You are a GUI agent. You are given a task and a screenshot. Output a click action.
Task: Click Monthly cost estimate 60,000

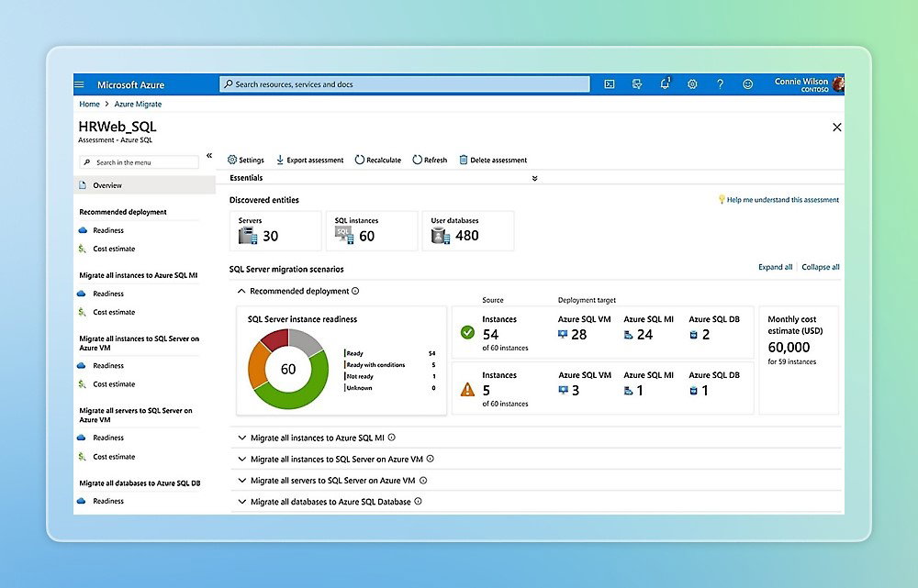click(789, 347)
